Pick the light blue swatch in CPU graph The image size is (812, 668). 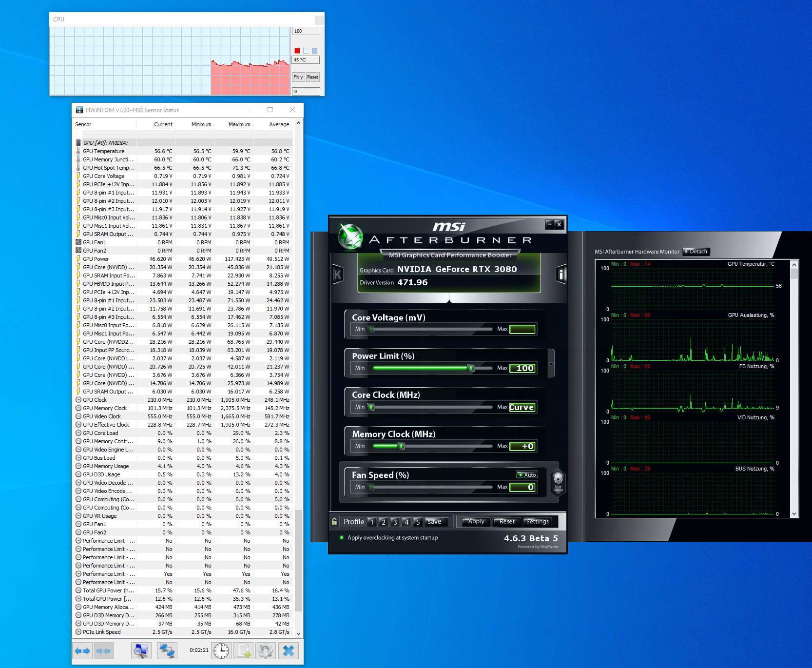[x=315, y=51]
